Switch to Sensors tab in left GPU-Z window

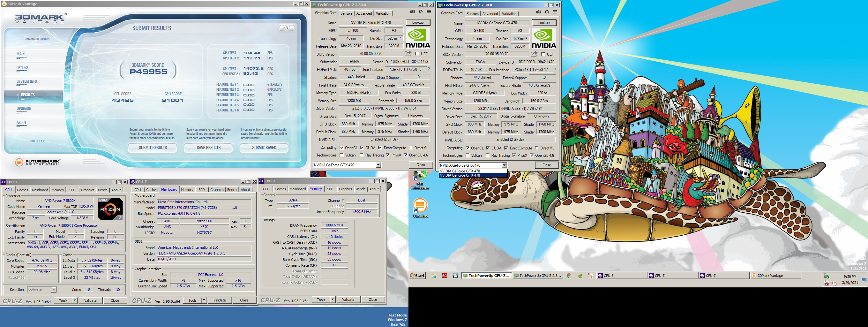click(x=346, y=13)
